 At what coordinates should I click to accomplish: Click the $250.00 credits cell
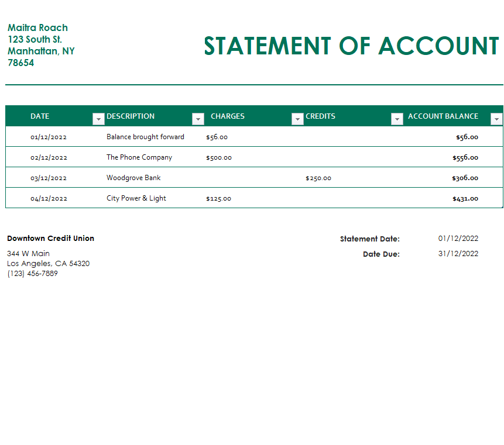[318, 178]
